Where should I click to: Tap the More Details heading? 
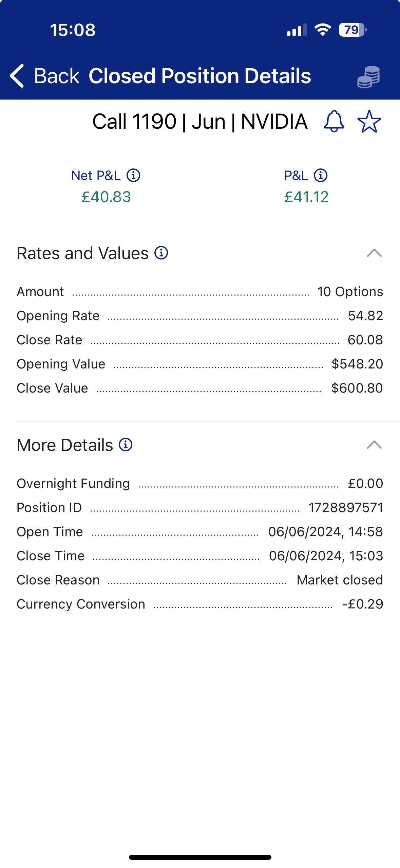point(65,445)
